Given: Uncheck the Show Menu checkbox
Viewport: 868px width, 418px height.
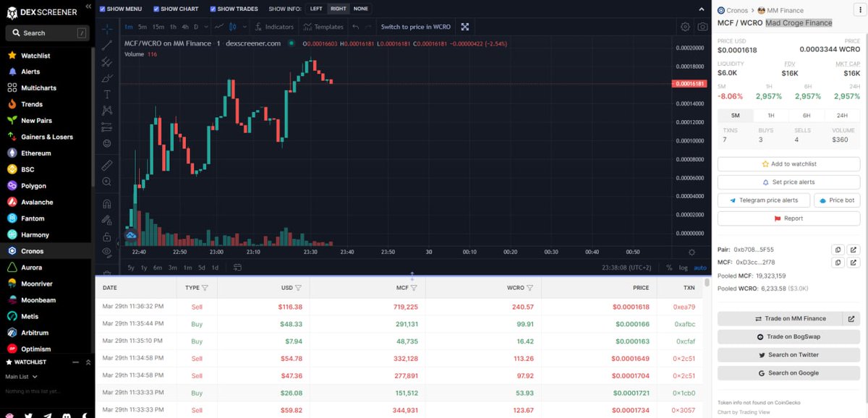Looking at the screenshot, I should coord(102,9).
